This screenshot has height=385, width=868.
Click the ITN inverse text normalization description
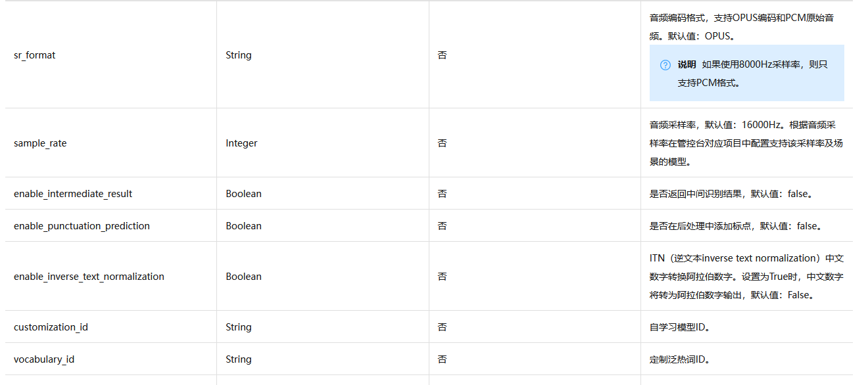746,277
